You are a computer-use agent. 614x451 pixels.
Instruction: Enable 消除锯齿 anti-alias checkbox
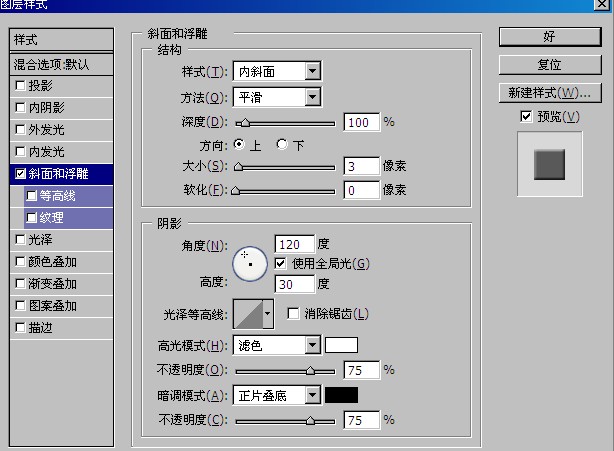293,314
